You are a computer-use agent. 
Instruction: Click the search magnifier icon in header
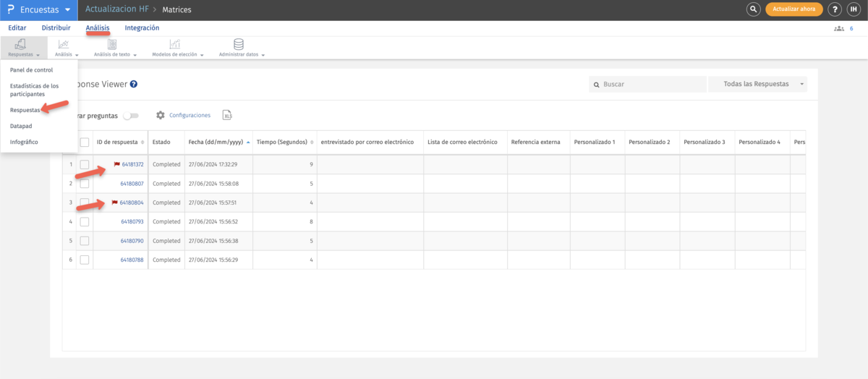tap(754, 9)
